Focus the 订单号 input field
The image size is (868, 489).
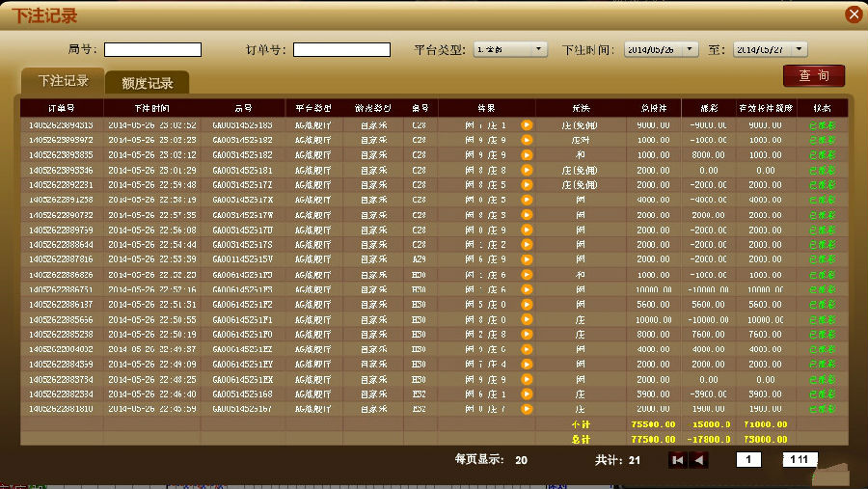(x=341, y=50)
